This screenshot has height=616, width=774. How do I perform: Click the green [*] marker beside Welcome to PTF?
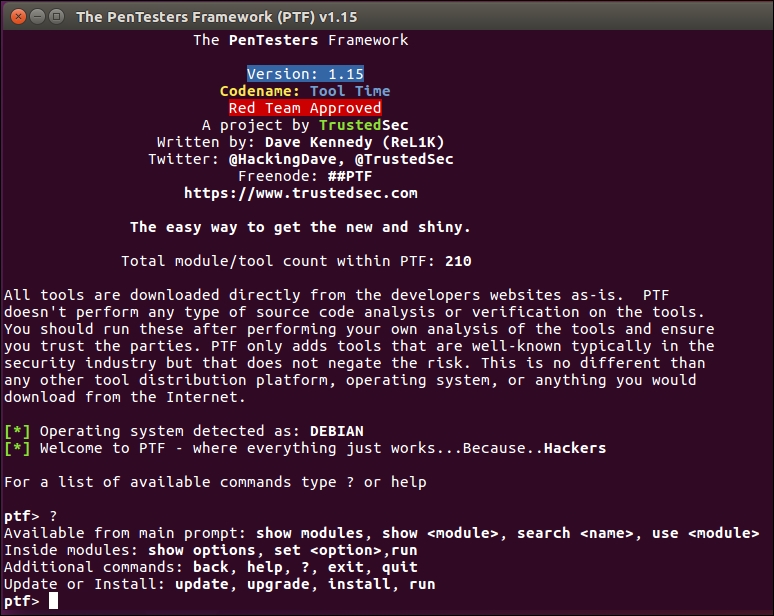[x=16, y=448]
